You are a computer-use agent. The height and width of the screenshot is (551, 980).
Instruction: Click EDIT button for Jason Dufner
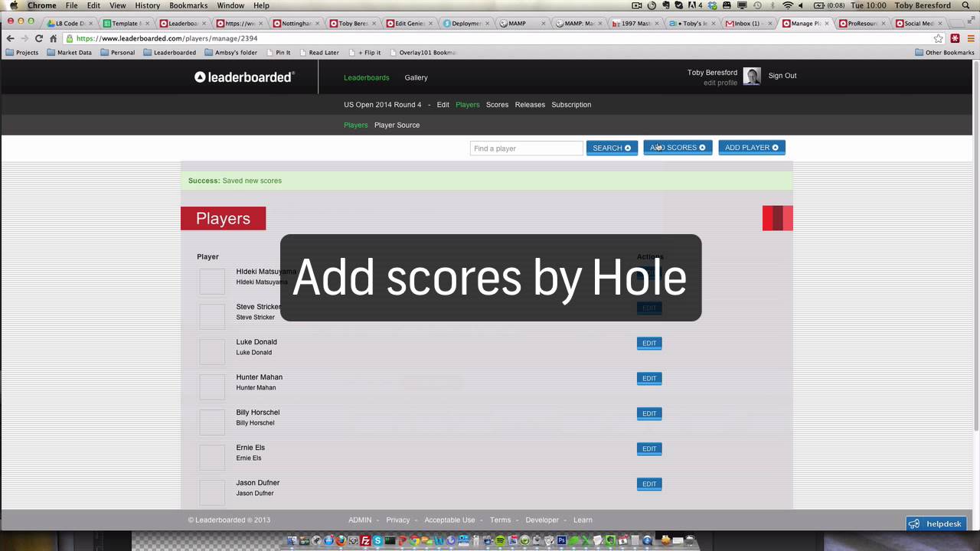(649, 484)
